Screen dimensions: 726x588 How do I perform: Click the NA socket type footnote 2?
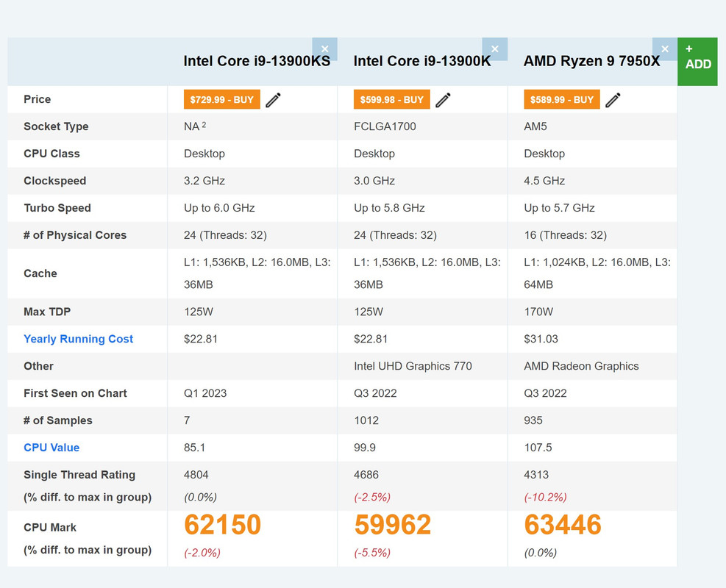(x=204, y=124)
